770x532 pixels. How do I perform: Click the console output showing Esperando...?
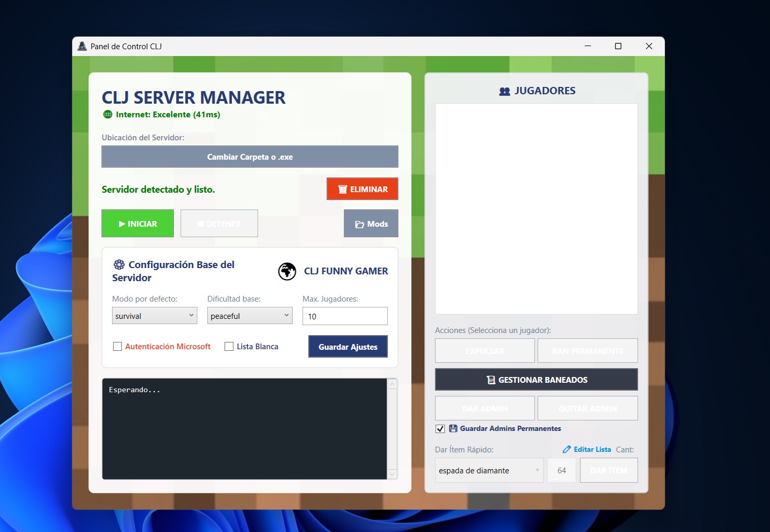tap(244, 429)
